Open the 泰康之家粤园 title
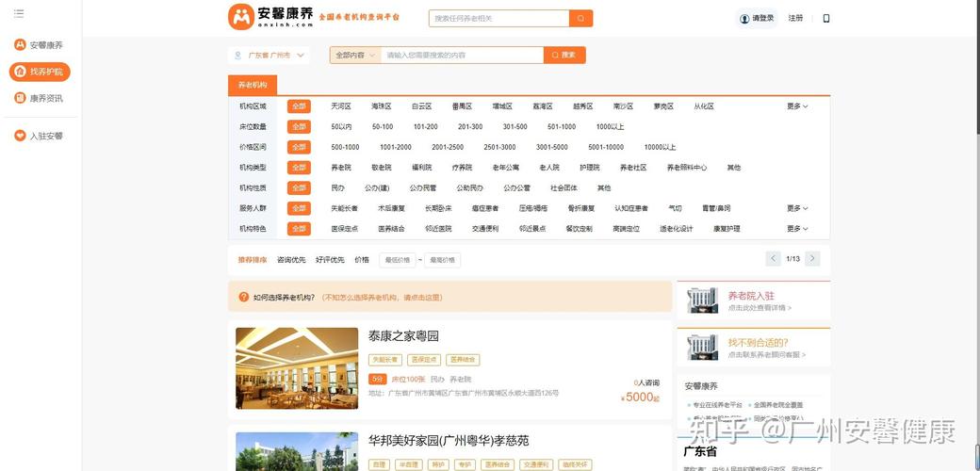This screenshot has width=980, height=471. 403,336
